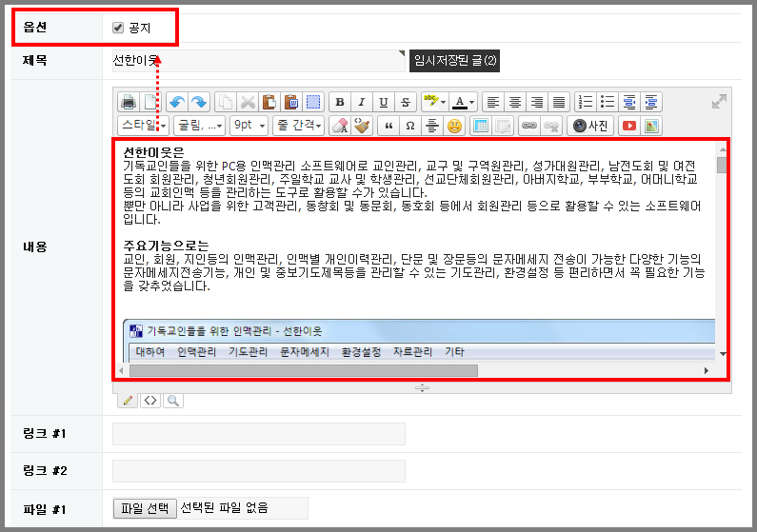Screen dimensions: 757x532
Task: Insert a YouTube video
Action: 629,126
